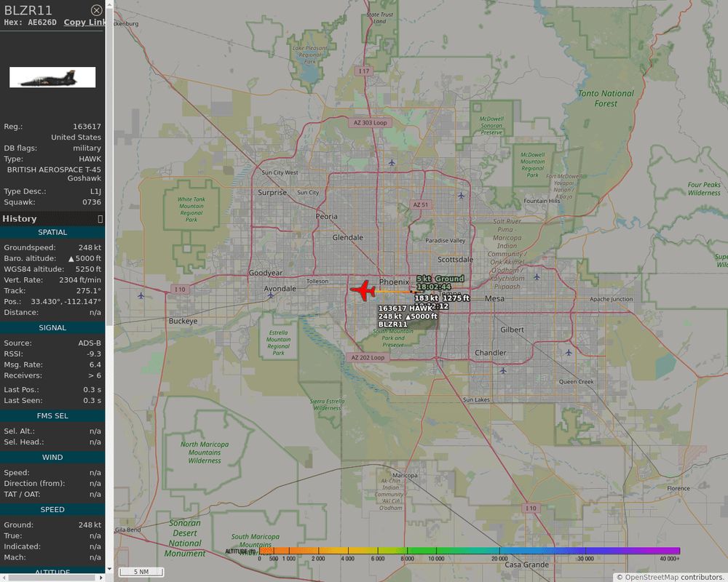
Task: Click the Scottsdale city label
Action: 456,260
